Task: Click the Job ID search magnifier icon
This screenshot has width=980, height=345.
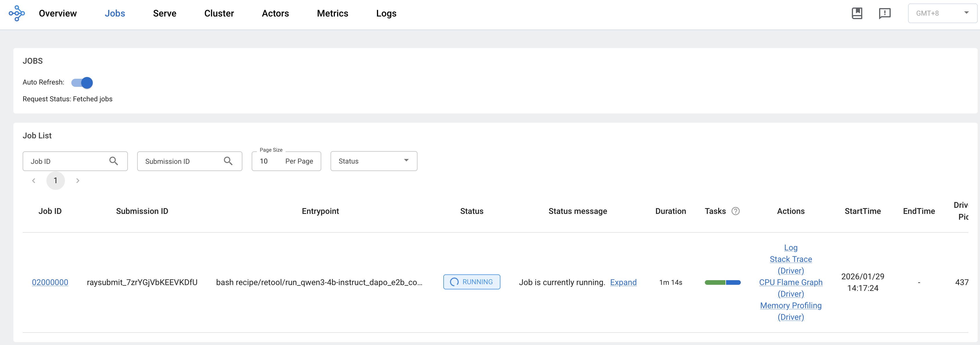Action: coord(113,161)
